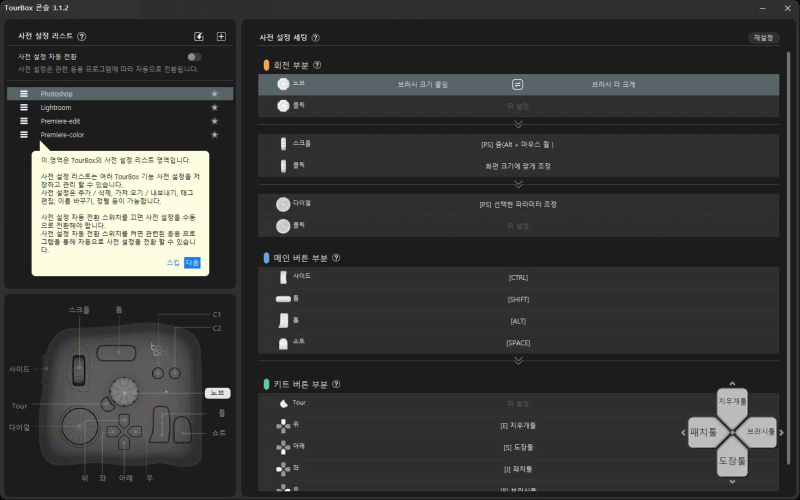The image size is (800, 500).
Task: Click the [PS] 선택한 파라미터 조정 assignment
Action: 518,204
